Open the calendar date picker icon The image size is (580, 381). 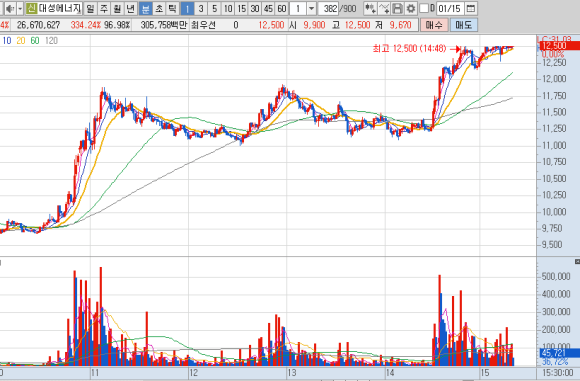click(x=471, y=8)
